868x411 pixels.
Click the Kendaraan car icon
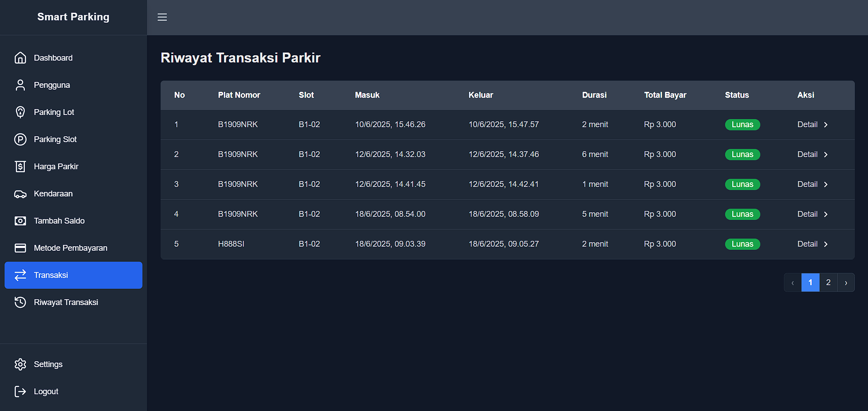(20, 194)
